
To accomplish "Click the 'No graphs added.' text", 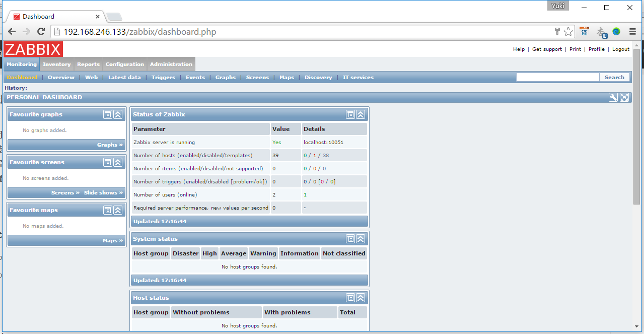I will point(45,130).
